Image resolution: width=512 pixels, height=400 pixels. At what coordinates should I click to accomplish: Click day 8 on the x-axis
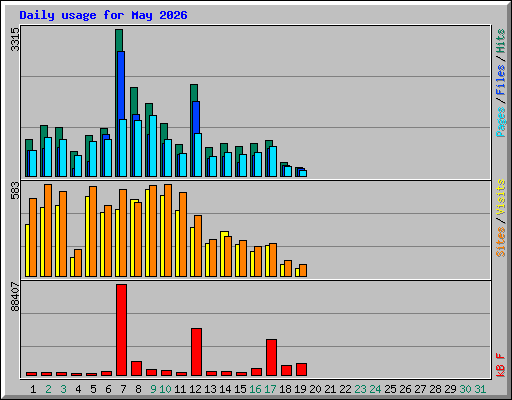click(138, 389)
